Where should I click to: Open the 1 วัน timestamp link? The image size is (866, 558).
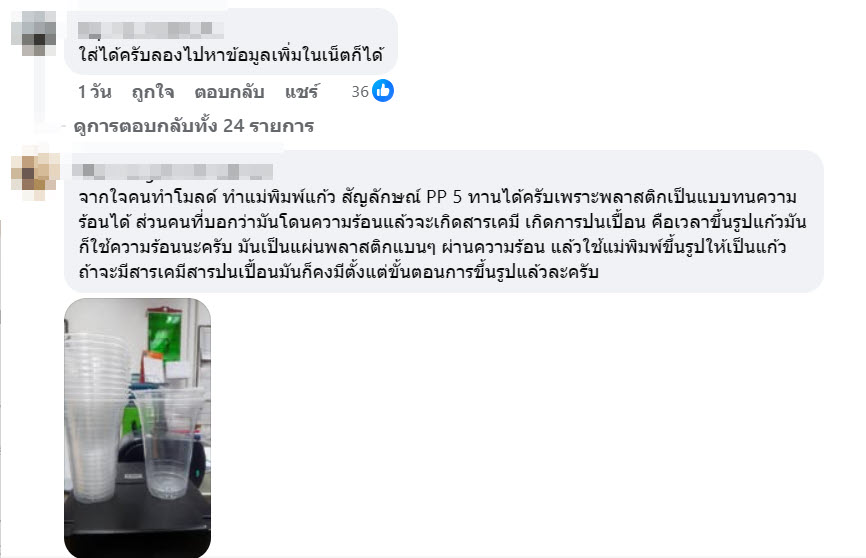(x=94, y=92)
